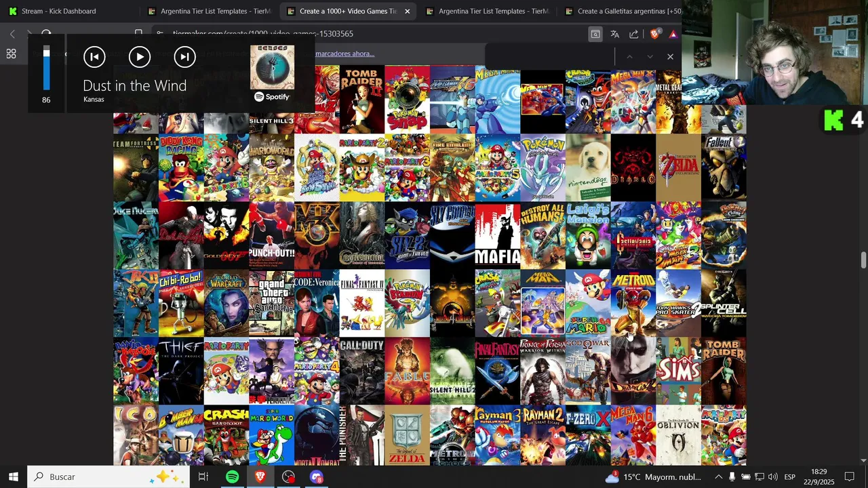Image resolution: width=868 pixels, height=488 pixels.
Task: Open the Windows Start menu
Action: [14, 477]
